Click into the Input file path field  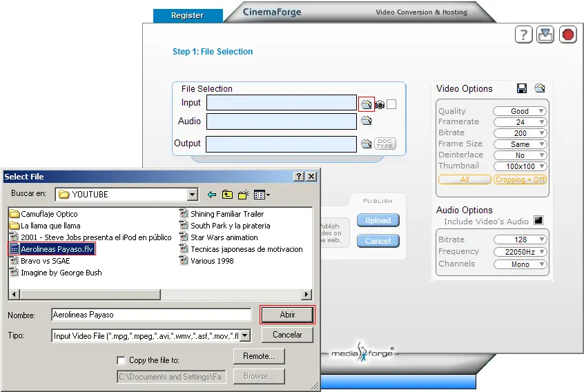(x=282, y=103)
